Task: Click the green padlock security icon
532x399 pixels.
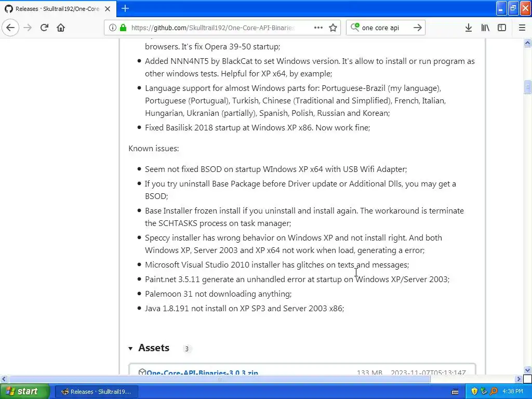Action: tap(123, 28)
